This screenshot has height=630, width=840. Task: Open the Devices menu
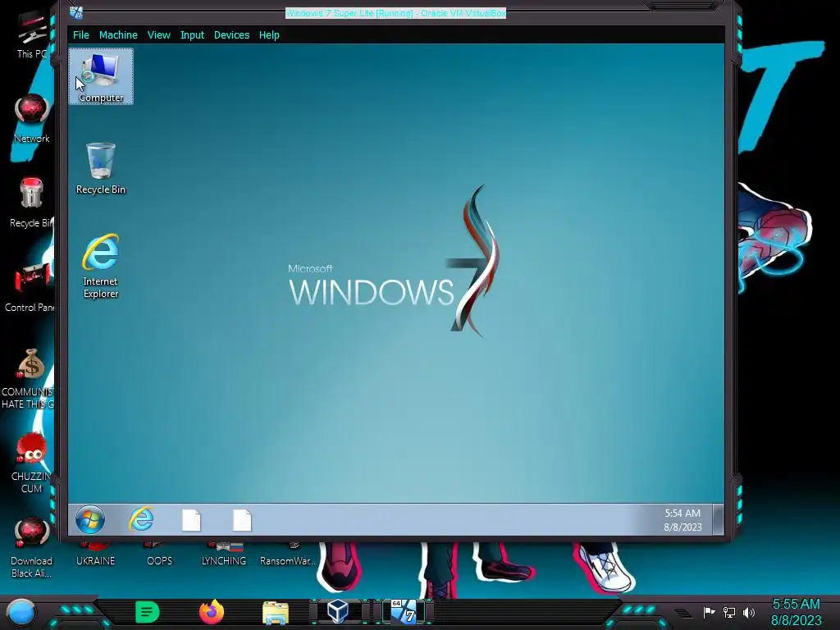(231, 34)
